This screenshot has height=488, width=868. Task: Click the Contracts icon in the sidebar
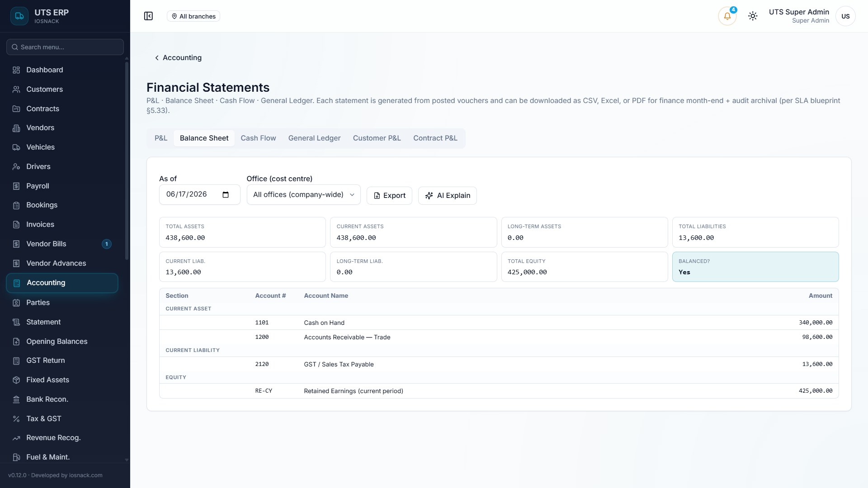16,109
